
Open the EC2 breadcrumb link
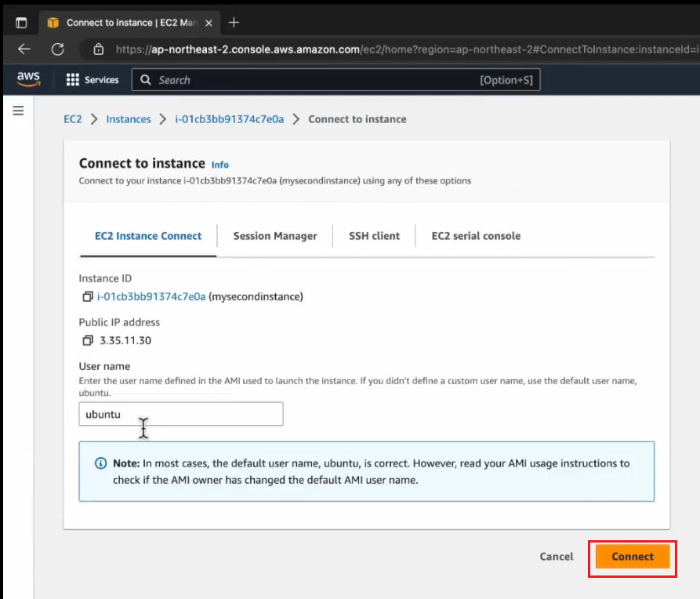pyautogui.click(x=73, y=119)
